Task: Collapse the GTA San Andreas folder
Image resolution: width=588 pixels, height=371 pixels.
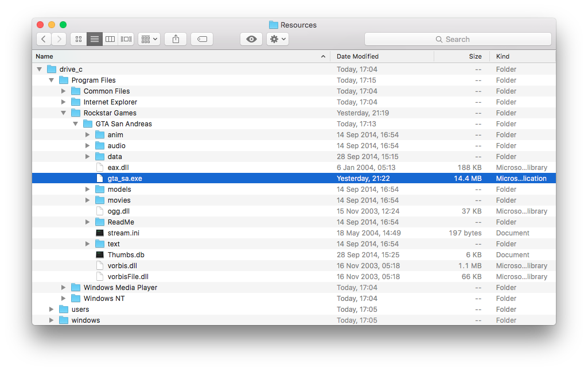Action: [76, 124]
